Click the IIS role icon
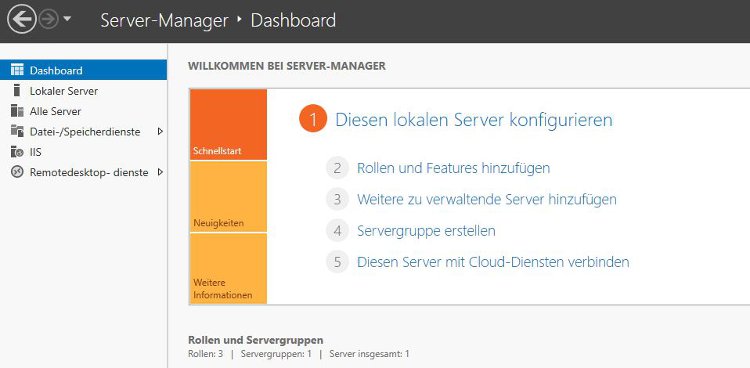This screenshot has width=750, height=368. tap(17, 152)
